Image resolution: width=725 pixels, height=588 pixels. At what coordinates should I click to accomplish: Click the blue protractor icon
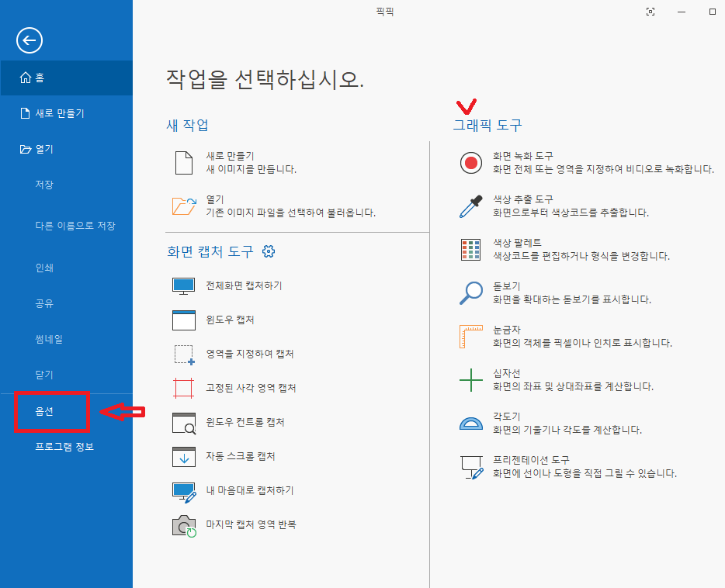pyautogui.click(x=470, y=424)
